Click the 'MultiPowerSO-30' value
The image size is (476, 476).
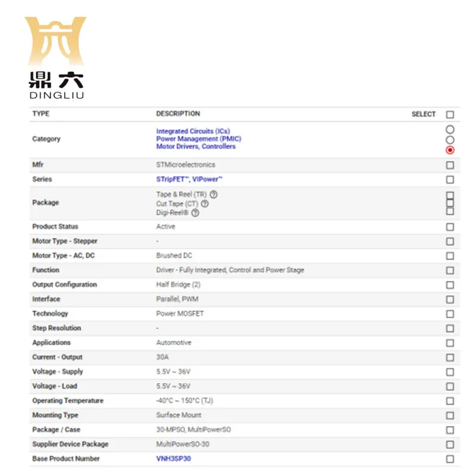click(183, 444)
